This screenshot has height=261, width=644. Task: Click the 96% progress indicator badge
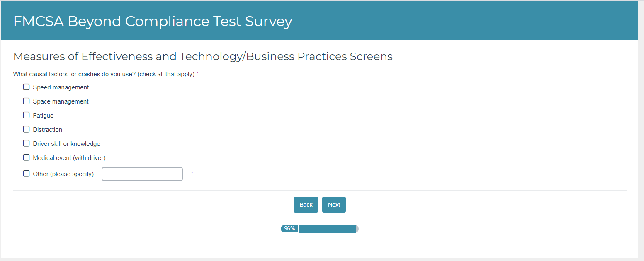point(289,229)
